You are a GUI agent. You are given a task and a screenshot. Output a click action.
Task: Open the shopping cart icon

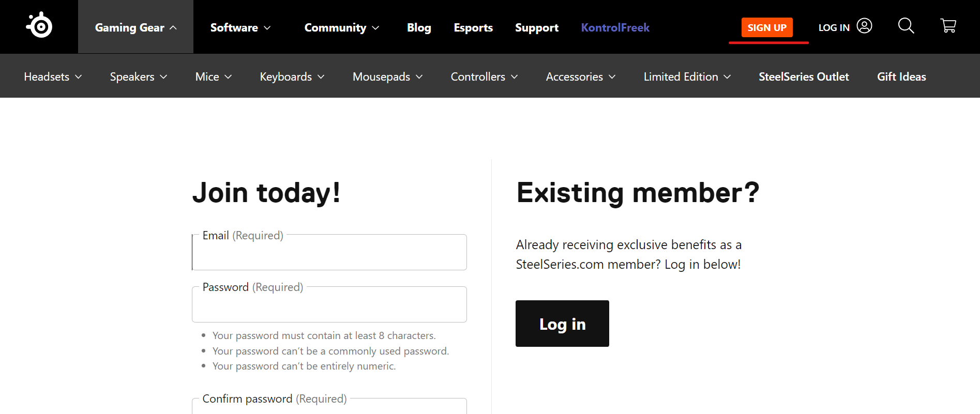[948, 26]
